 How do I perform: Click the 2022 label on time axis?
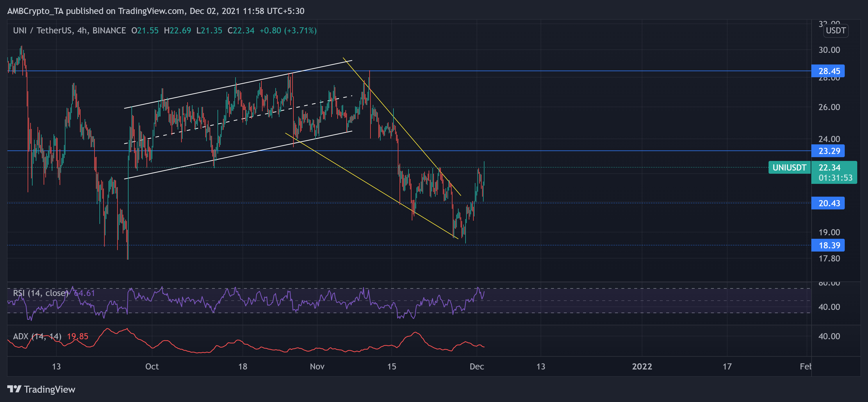(642, 366)
